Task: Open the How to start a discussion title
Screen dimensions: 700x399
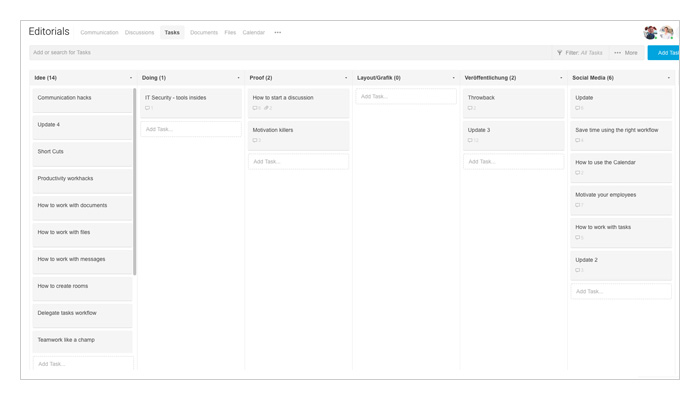Action: tap(283, 98)
